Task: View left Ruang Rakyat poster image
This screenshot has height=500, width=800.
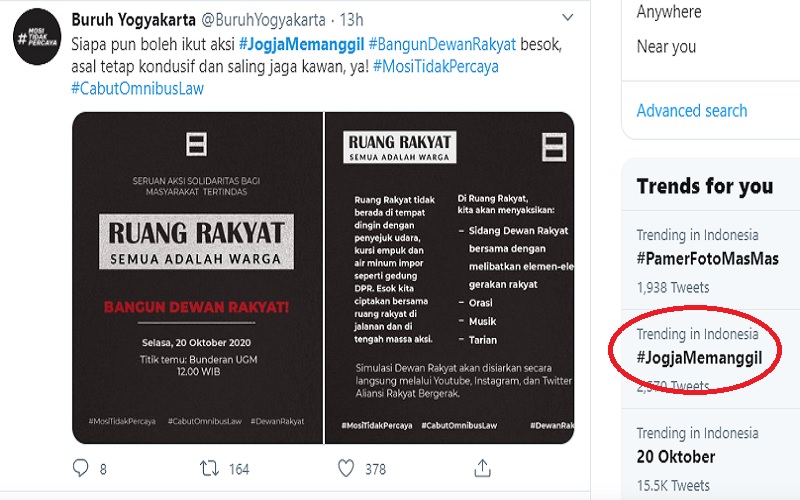Action: (197, 278)
